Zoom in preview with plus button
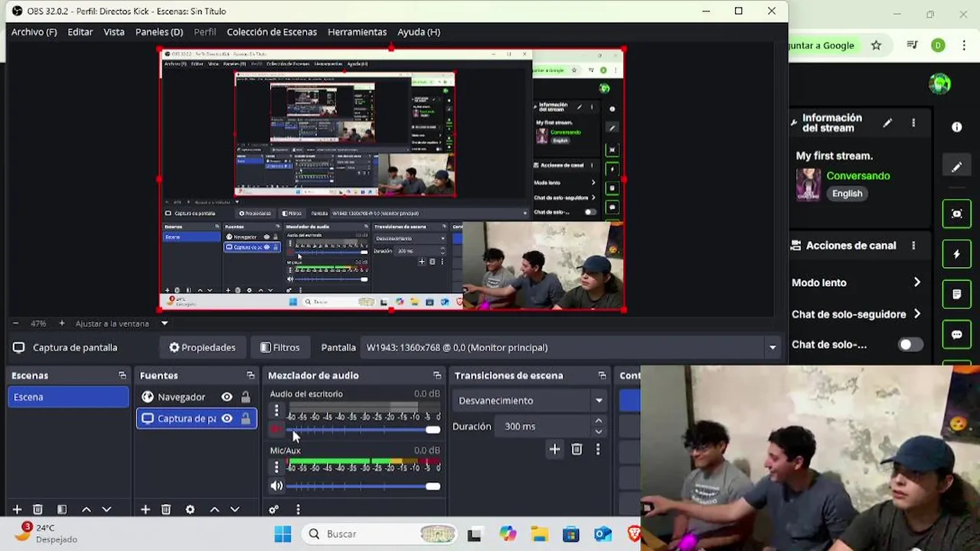 coord(62,324)
